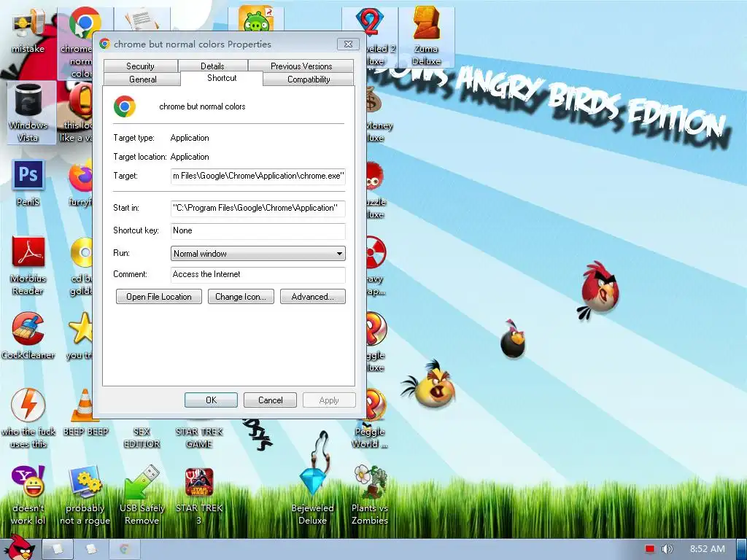Image resolution: width=747 pixels, height=560 pixels.
Task: Select 'who the fuck uses this' icon
Action: [28, 418]
